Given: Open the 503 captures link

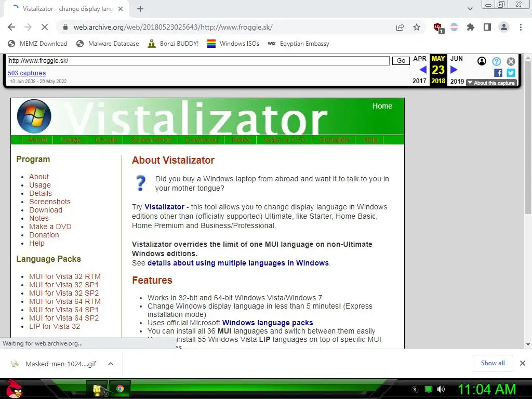Looking at the screenshot, I should click(27, 73).
